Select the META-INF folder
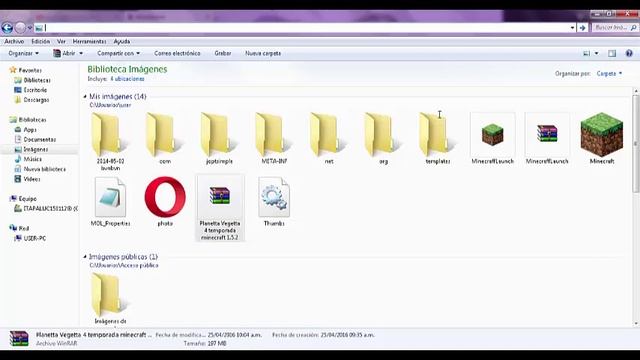Viewport: 640px width, 360px height. pyautogui.click(x=274, y=139)
